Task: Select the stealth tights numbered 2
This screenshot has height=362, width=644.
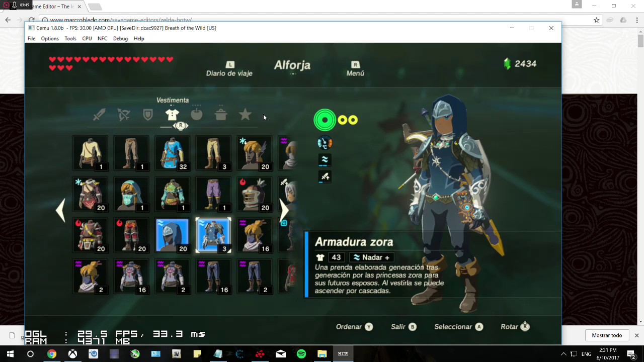Action: pos(255,277)
